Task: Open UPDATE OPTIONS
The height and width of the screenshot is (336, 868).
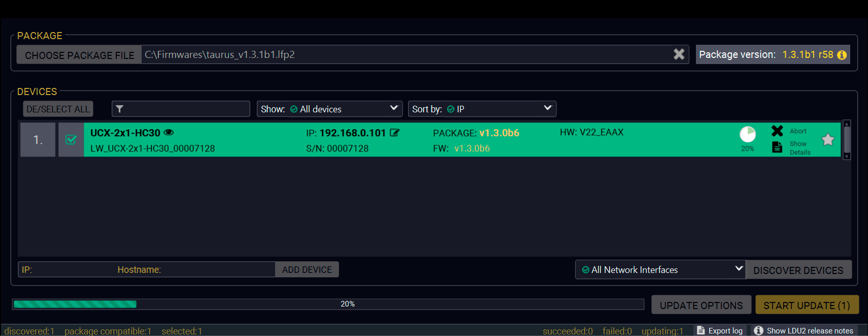Action: pyautogui.click(x=701, y=305)
